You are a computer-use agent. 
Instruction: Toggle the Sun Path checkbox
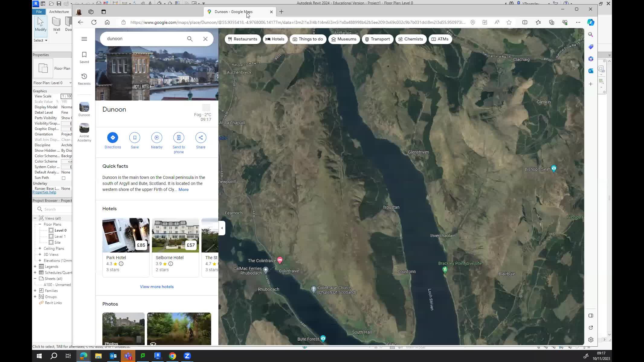click(x=63, y=178)
